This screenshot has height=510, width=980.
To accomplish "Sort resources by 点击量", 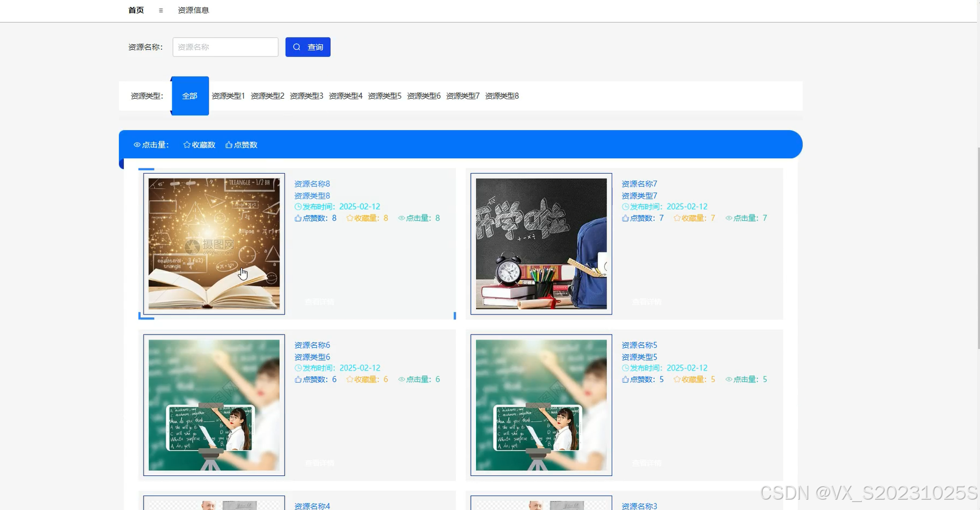I will [151, 145].
